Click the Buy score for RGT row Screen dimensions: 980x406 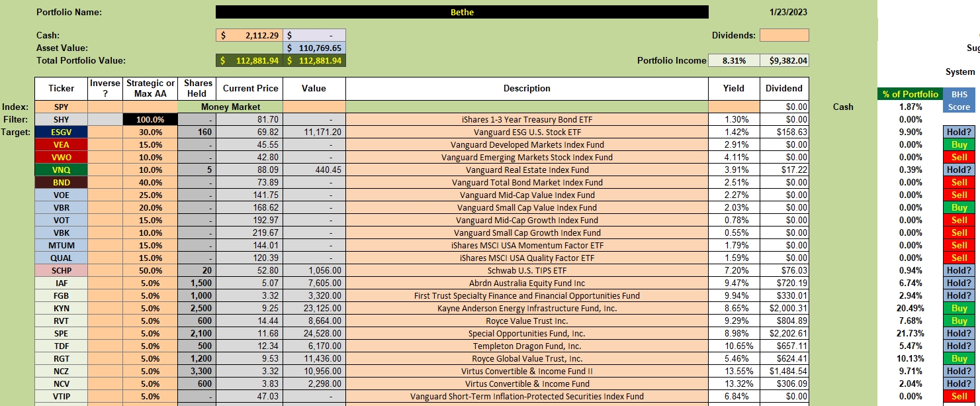[958, 358]
